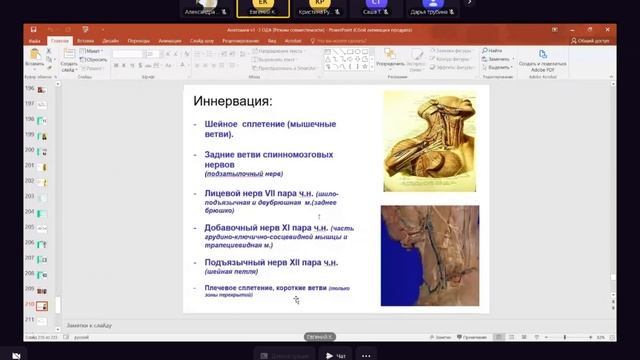Viewport: 640px width, 360px height.
Task: Click the Save icon in the title bar
Action: pos(33,29)
